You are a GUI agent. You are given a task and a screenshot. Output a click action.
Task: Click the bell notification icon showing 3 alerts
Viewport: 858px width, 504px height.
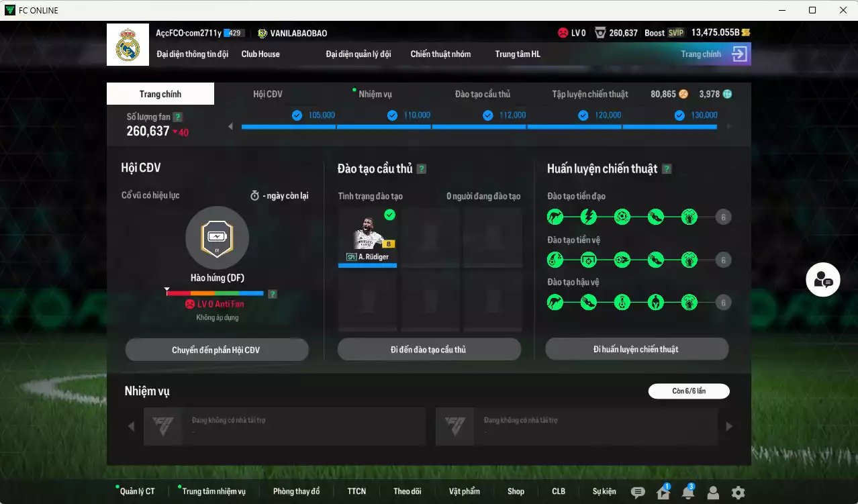point(687,493)
